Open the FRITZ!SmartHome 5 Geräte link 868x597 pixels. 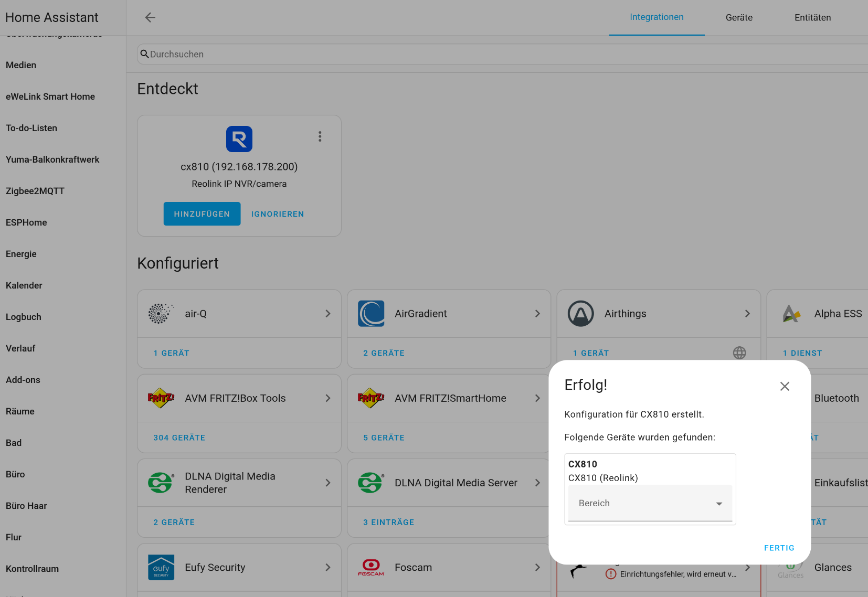tap(384, 438)
